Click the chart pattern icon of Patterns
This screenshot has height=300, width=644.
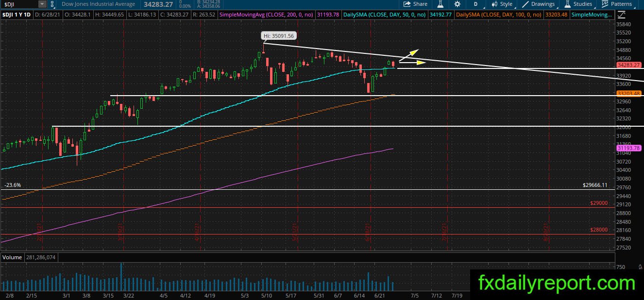pyautogui.click(x=605, y=4)
